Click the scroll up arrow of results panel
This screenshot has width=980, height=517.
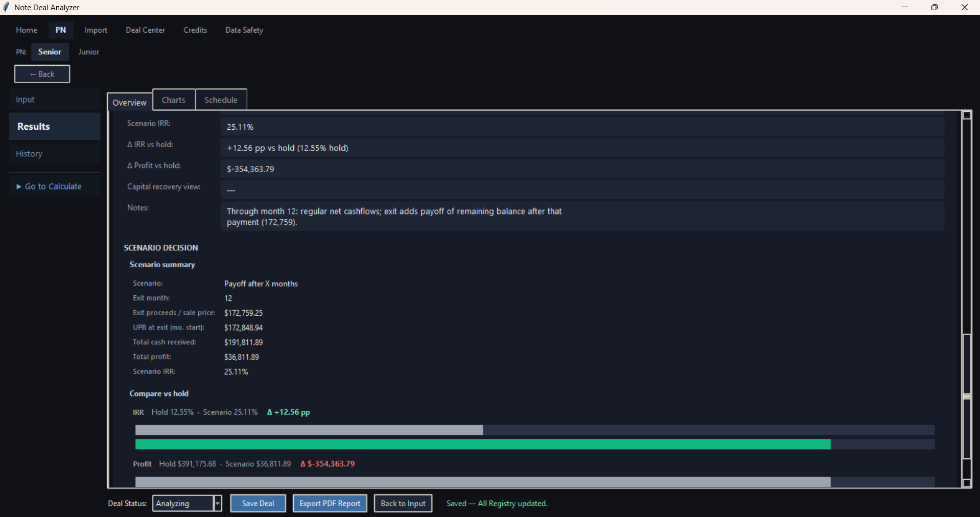tap(967, 115)
